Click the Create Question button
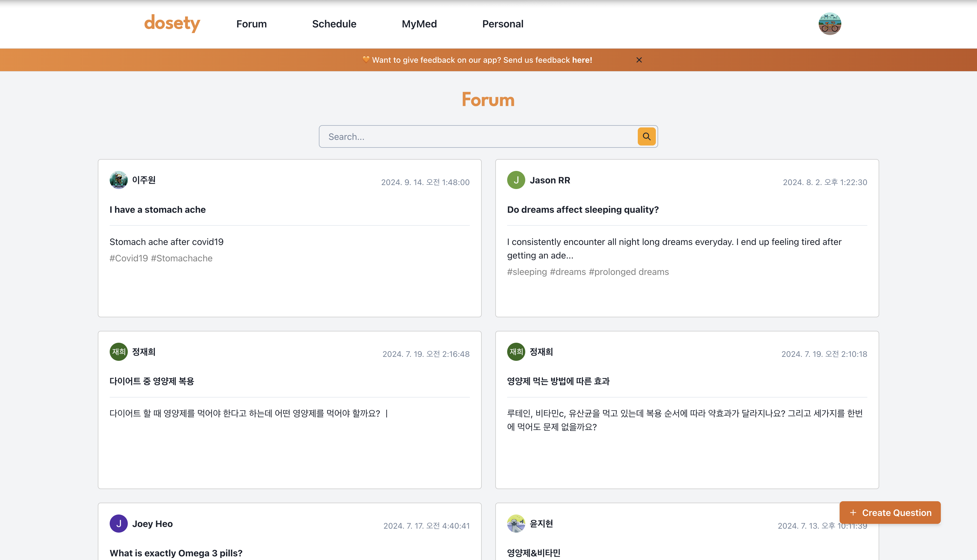This screenshot has height=560, width=977. (x=890, y=513)
